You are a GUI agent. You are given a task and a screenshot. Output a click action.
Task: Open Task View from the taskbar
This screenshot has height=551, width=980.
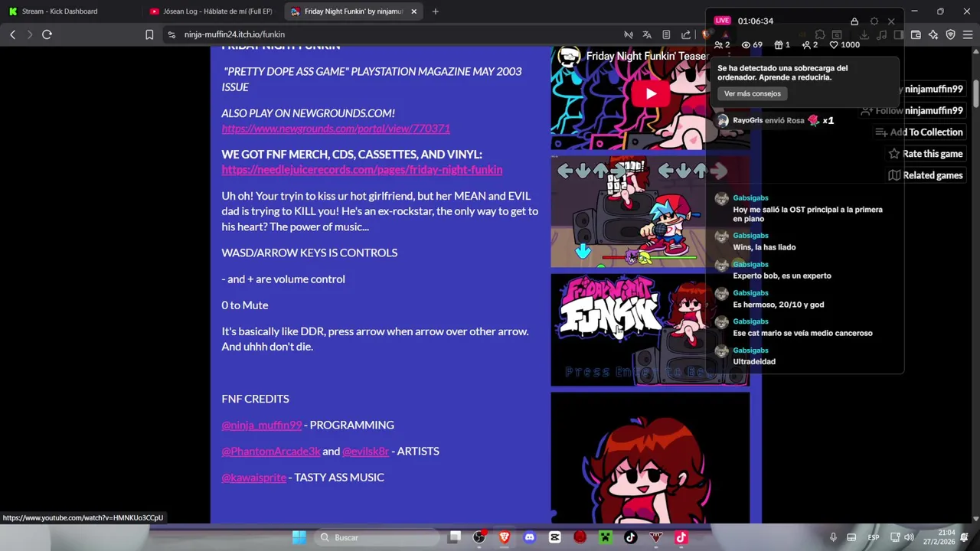coord(455,537)
